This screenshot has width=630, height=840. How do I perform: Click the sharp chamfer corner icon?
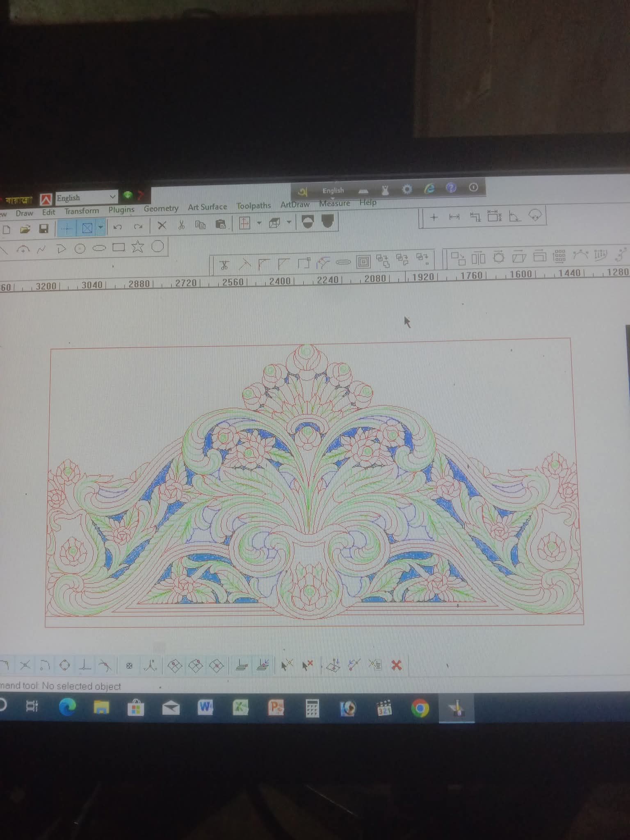click(x=284, y=264)
